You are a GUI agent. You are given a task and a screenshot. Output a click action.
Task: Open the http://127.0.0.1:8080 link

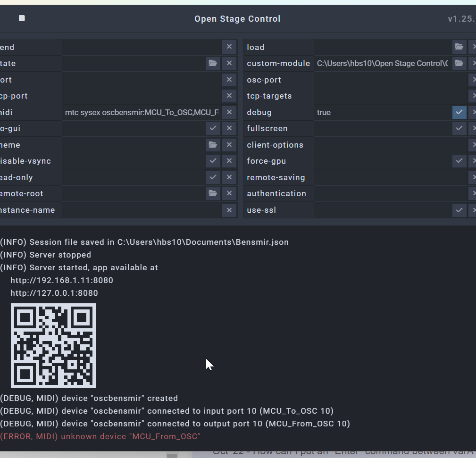54,293
